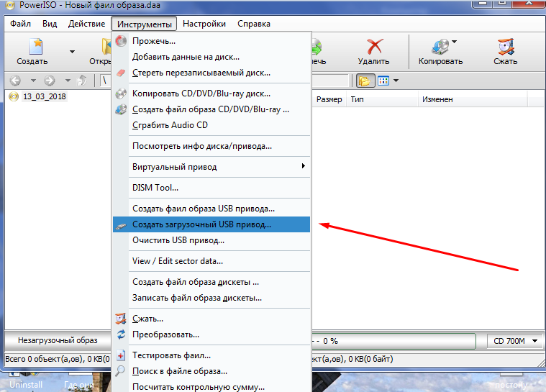Click the USB stick icon in highlighted row
Viewport: 546px width, 392px height.
point(121,227)
